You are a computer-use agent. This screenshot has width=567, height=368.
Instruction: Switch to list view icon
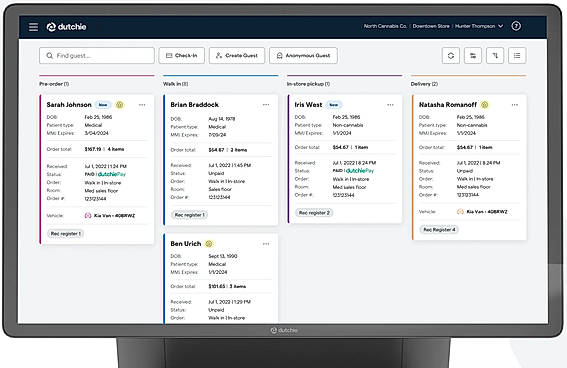(x=517, y=56)
